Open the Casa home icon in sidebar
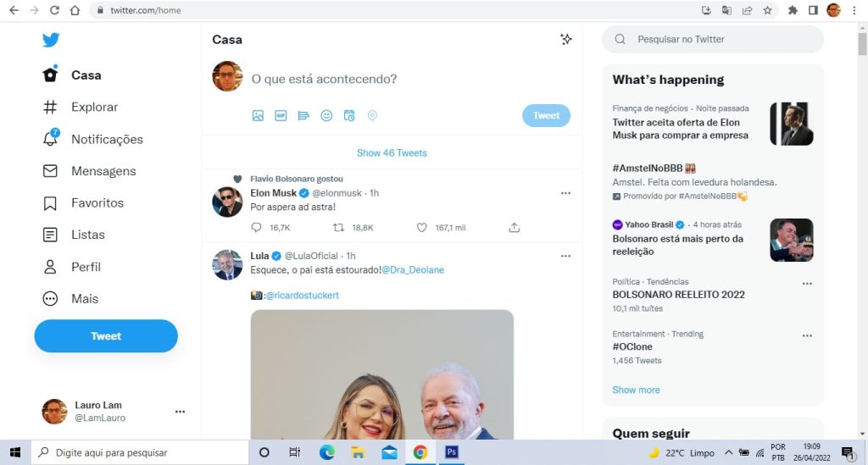The height and width of the screenshot is (465, 868). click(x=50, y=75)
